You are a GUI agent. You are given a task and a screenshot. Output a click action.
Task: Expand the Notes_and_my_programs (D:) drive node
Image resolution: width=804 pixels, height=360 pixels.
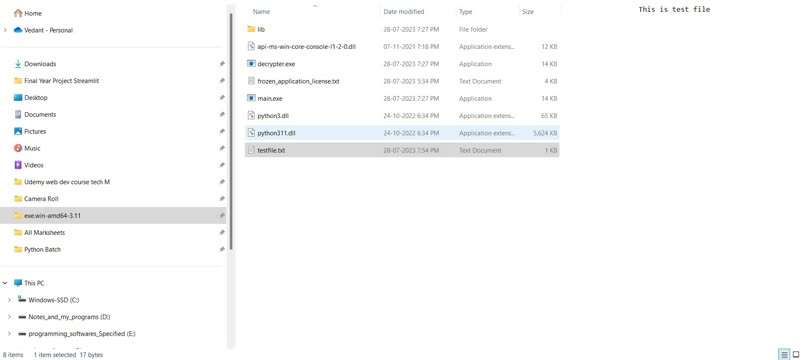(9, 317)
